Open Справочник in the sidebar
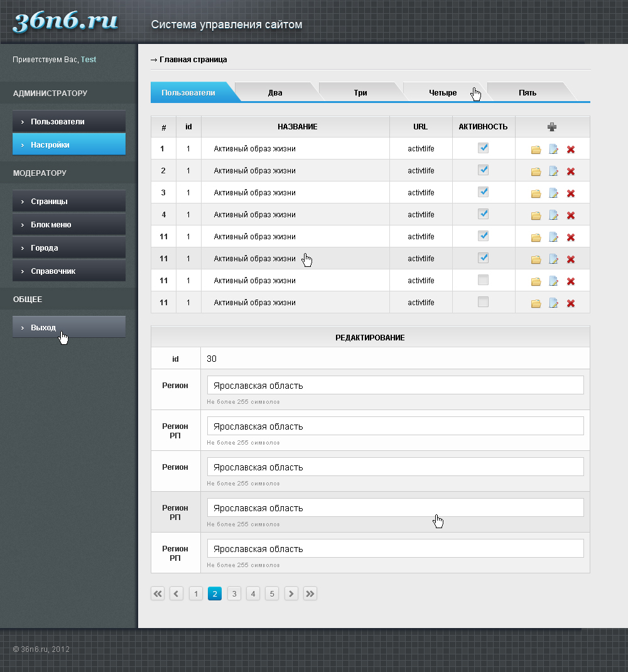Screen dimensions: 628x672 tap(69, 271)
